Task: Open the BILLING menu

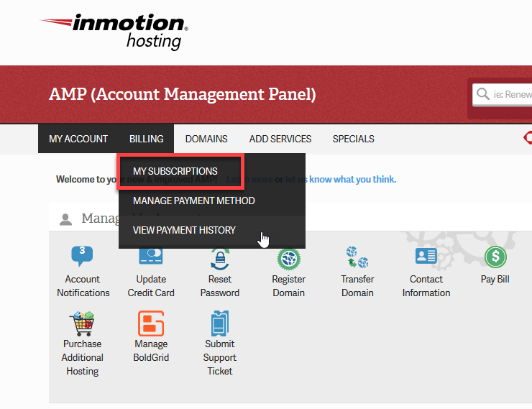Action: tap(146, 139)
